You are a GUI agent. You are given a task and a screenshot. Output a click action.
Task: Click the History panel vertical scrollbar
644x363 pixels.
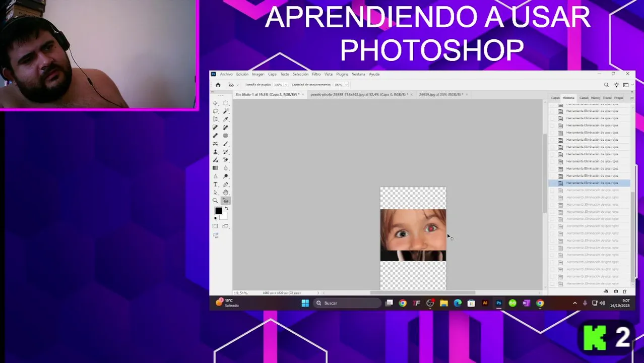pyautogui.click(x=633, y=237)
